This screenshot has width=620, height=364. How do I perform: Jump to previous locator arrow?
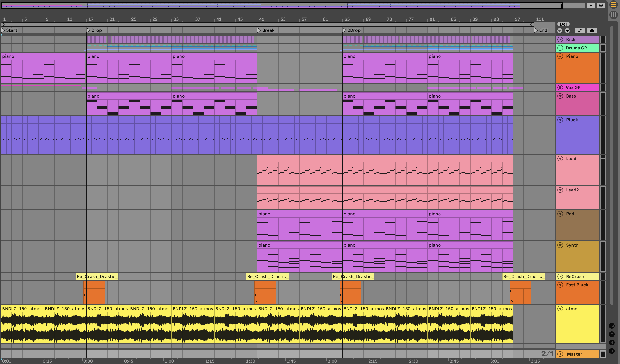click(560, 31)
